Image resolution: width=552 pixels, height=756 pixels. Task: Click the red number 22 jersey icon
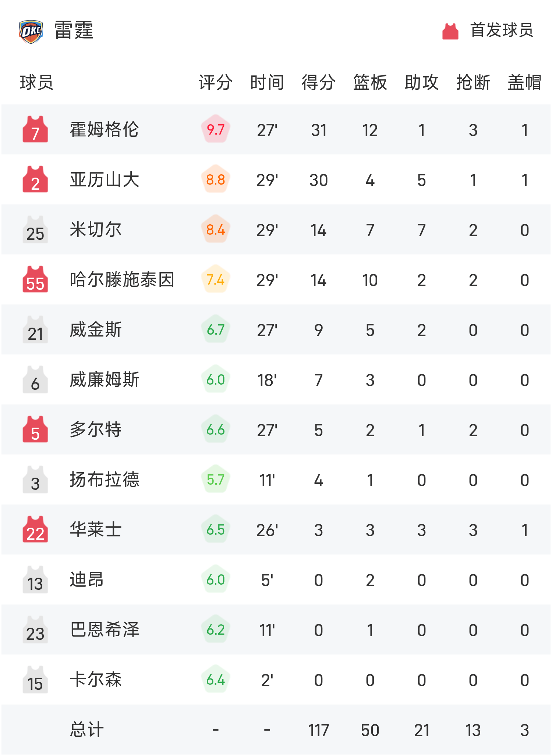click(x=35, y=529)
